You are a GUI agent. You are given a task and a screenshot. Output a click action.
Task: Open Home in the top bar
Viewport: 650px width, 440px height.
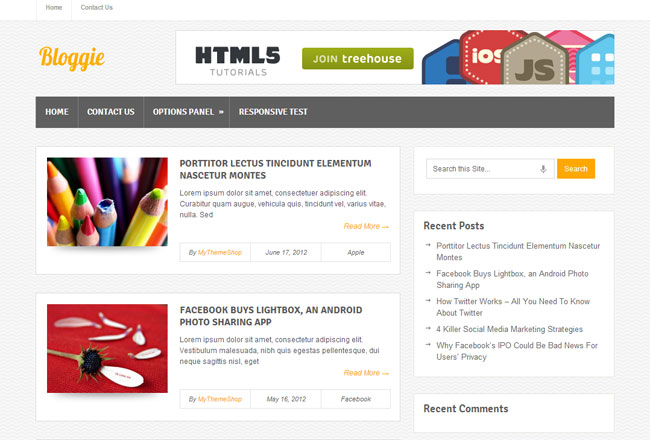pos(54,7)
